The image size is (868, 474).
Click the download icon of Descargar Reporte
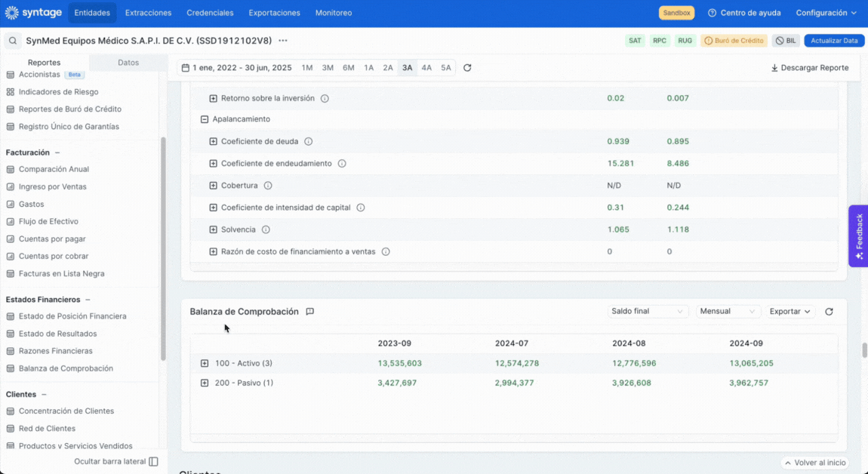pos(774,68)
